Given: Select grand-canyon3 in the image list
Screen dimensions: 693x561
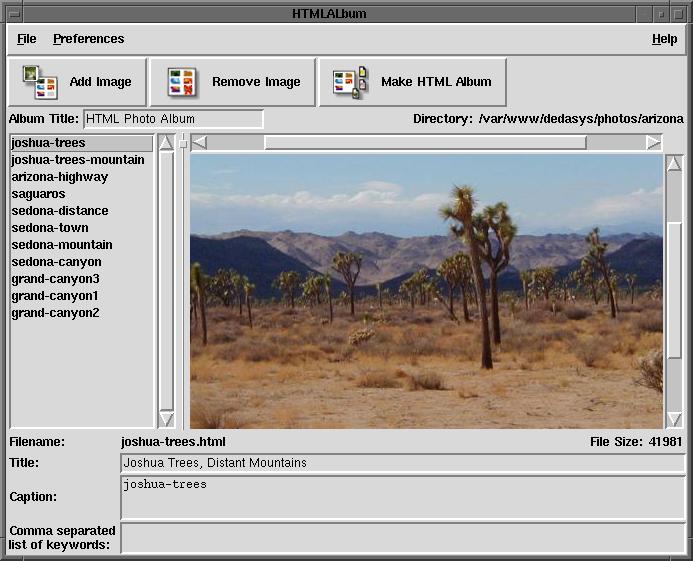Looking at the screenshot, I should click(x=55, y=279).
